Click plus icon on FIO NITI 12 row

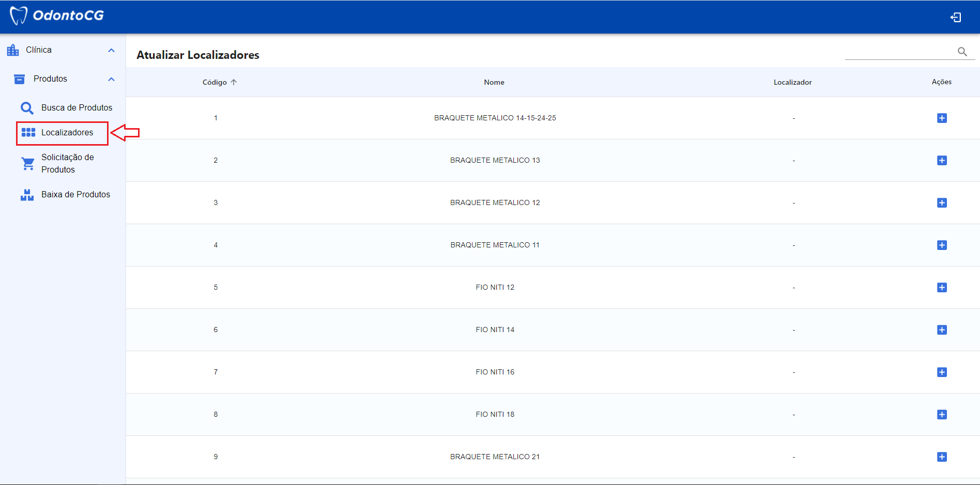click(x=941, y=288)
